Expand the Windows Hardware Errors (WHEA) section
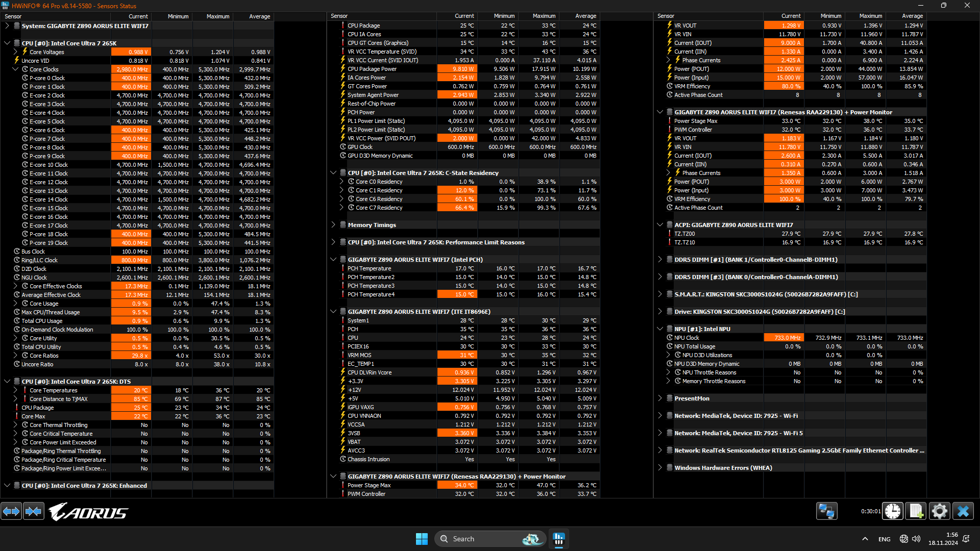Viewport: 980px width, 551px height. pos(660,468)
